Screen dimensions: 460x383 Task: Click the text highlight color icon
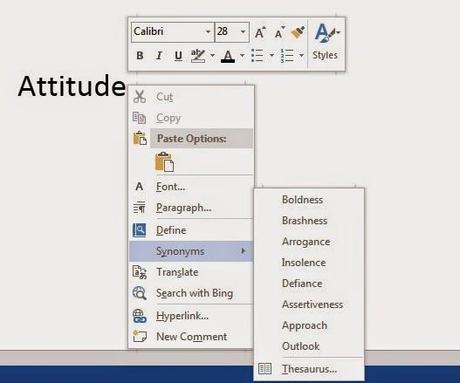click(198, 55)
